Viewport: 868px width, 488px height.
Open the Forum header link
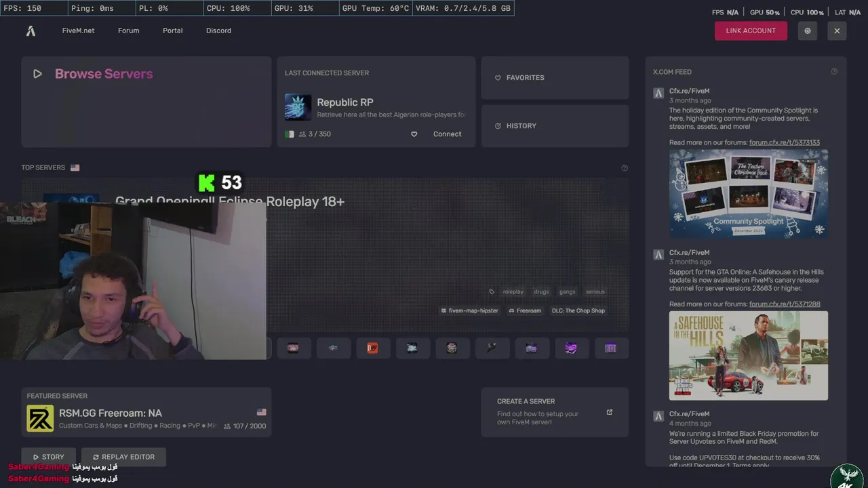[128, 30]
